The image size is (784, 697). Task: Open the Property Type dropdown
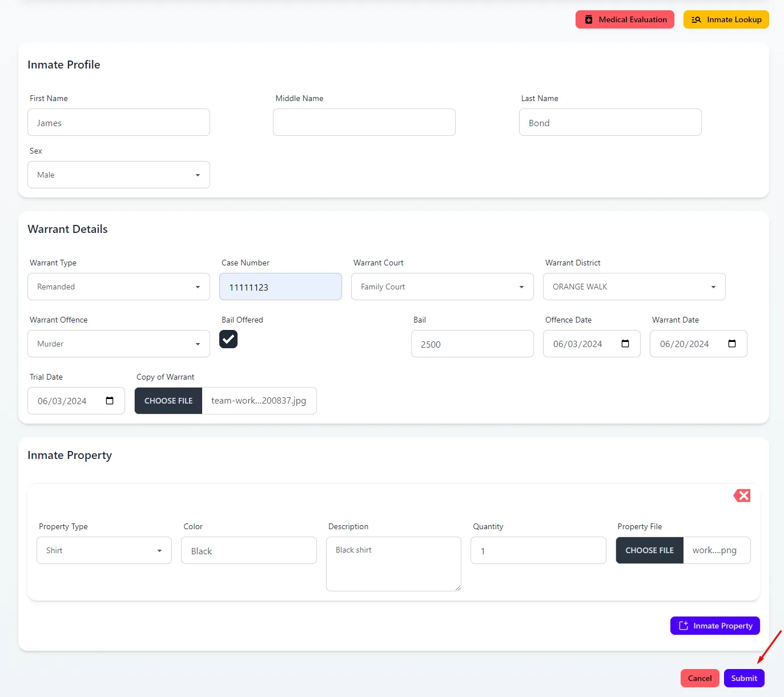(x=104, y=550)
